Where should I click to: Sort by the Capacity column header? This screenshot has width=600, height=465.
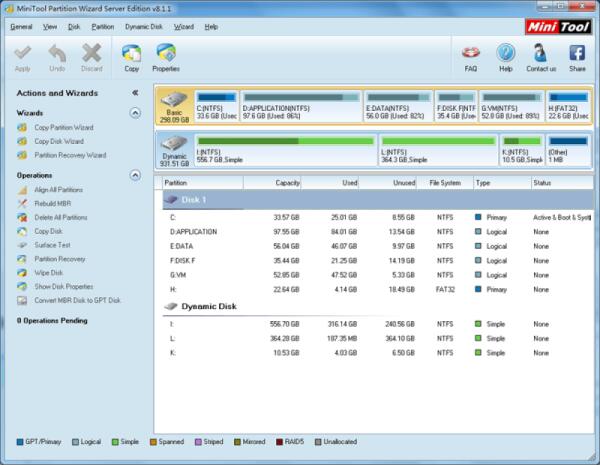(x=288, y=183)
